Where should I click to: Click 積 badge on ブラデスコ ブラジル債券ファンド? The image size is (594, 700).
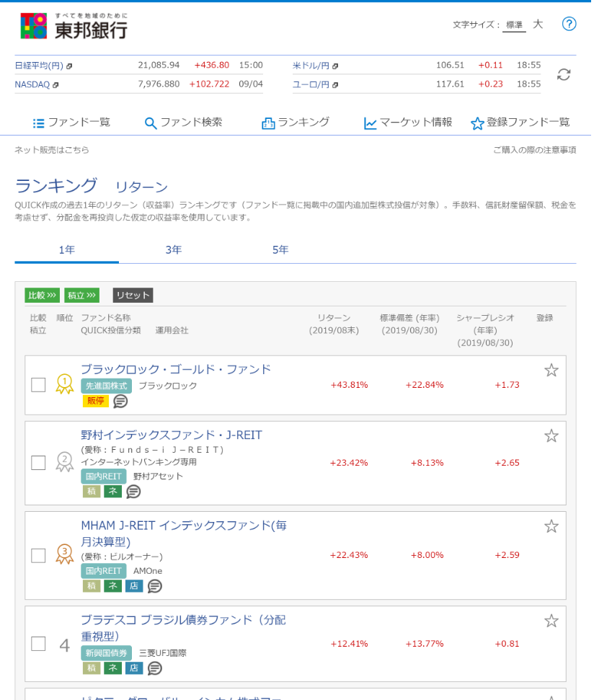click(92, 668)
